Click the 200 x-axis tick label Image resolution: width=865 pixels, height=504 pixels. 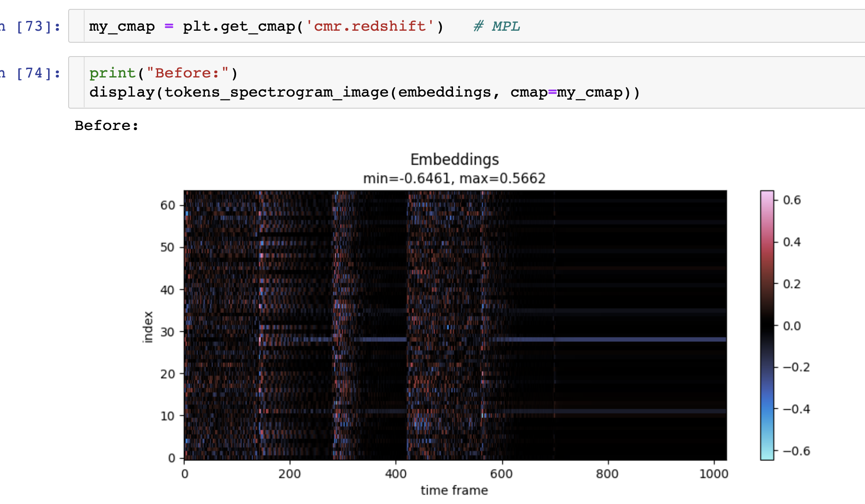point(290,474)
